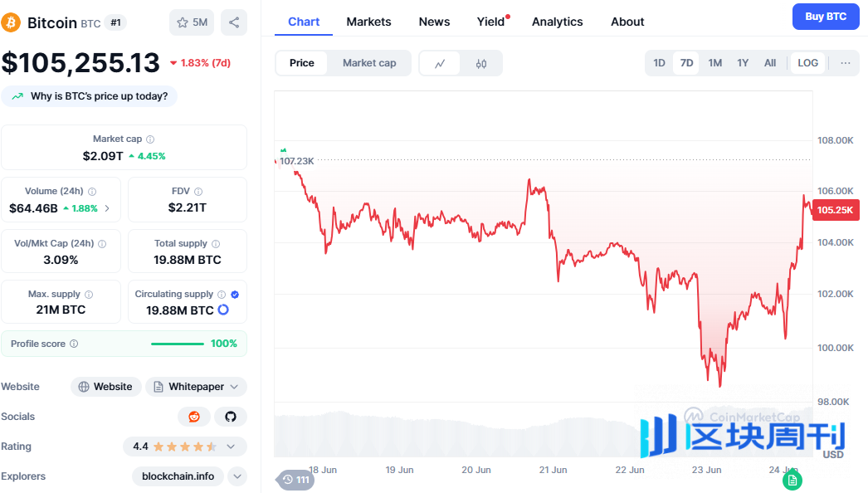Open GitHub social link icon
The width and height of the screenshot is (868, 493).
point(231,417)
